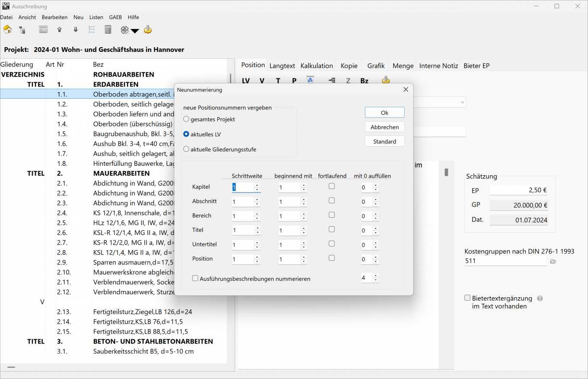This screenshot has width=588, height=379.
Task: Enable fortlaufend checkbox for Position
Action: coord(332,258)
